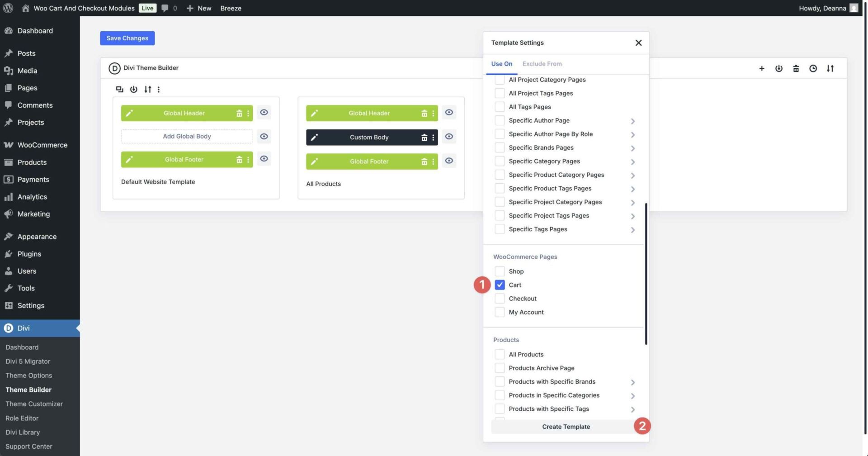Uncheck the Cart checkbox under WooCommerce Pages
Viewport: 868px width, 456px height.
500,285
